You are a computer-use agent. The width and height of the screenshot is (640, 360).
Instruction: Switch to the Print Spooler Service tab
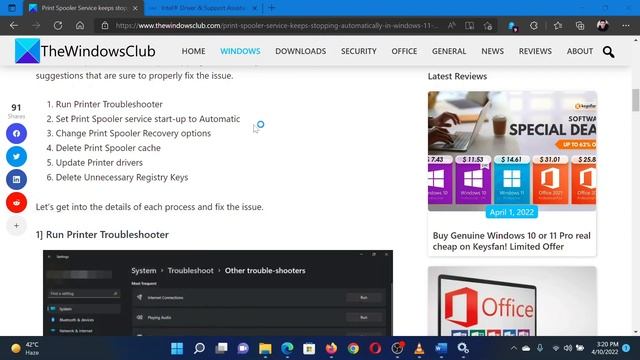click(84, 8)
